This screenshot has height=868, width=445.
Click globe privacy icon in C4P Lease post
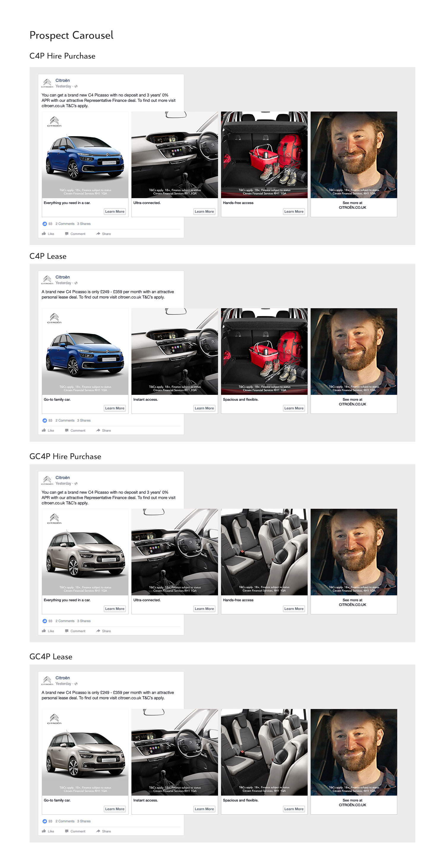coord(76,283)
